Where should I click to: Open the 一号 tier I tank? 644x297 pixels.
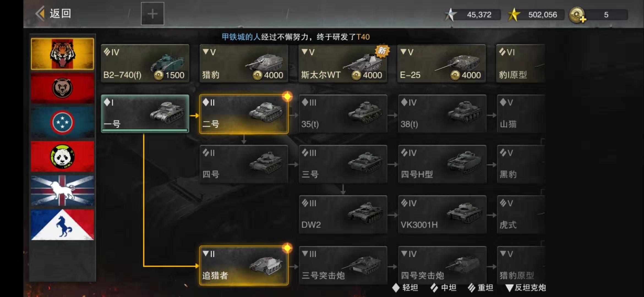145,114
